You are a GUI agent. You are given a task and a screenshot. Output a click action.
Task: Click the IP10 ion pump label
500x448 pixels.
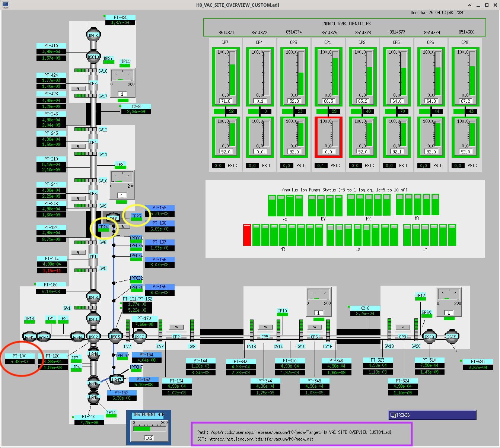pyautogui.click(x=283, y=311)
